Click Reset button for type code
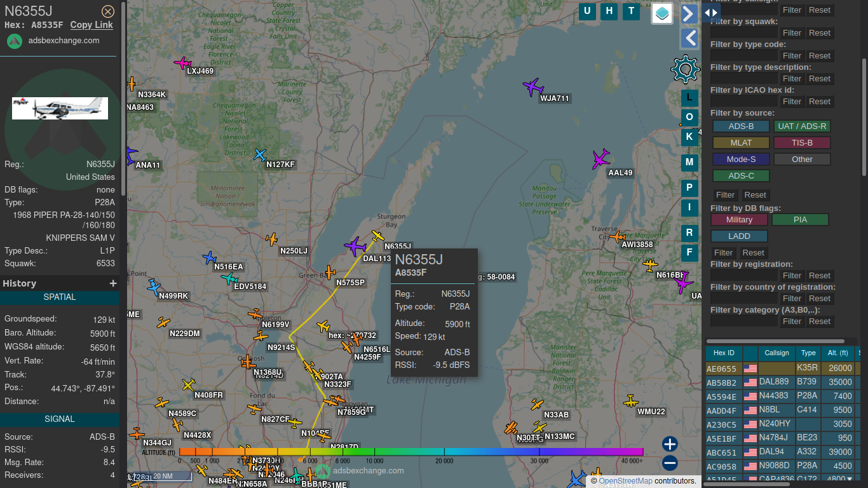Image resolution: width=868 pixels, height=488 pixels. [x=820, y=56]
